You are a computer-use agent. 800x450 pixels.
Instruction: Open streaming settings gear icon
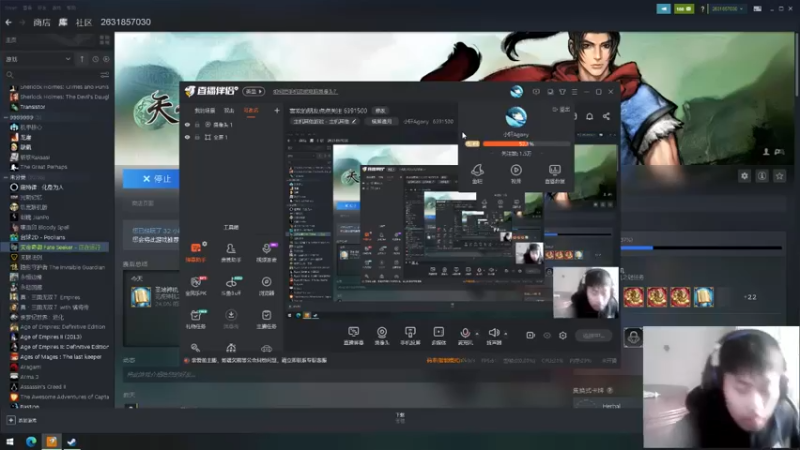[x=563, y=335]
